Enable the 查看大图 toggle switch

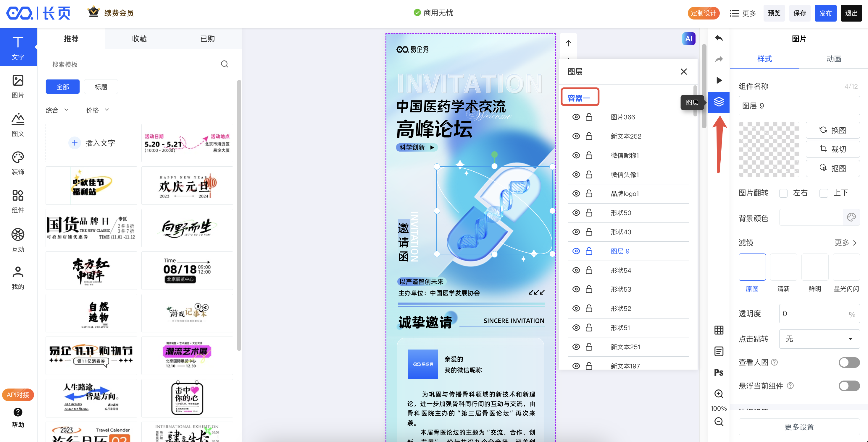coord(848,362)
